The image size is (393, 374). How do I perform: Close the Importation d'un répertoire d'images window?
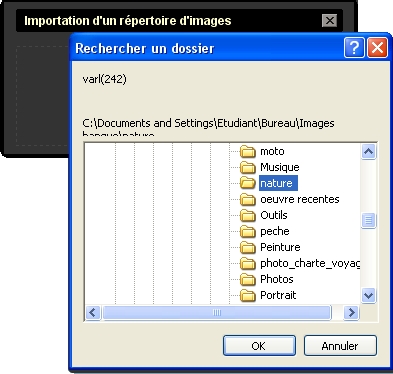click(330, 21)
